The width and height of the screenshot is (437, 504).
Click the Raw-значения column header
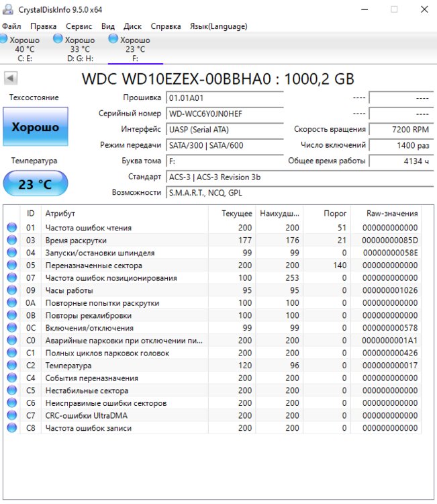[x=392, y=213]
